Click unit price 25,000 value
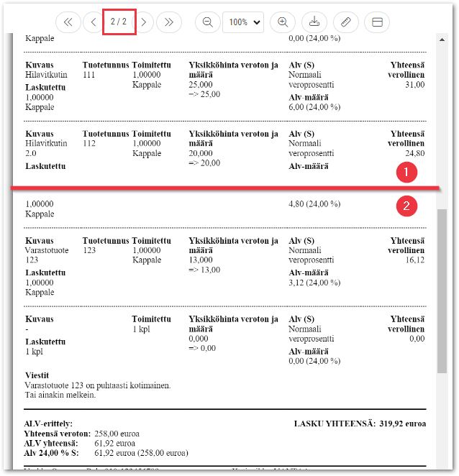The width and height of the screenshot is (459, 476). click(x=201, y=85)
